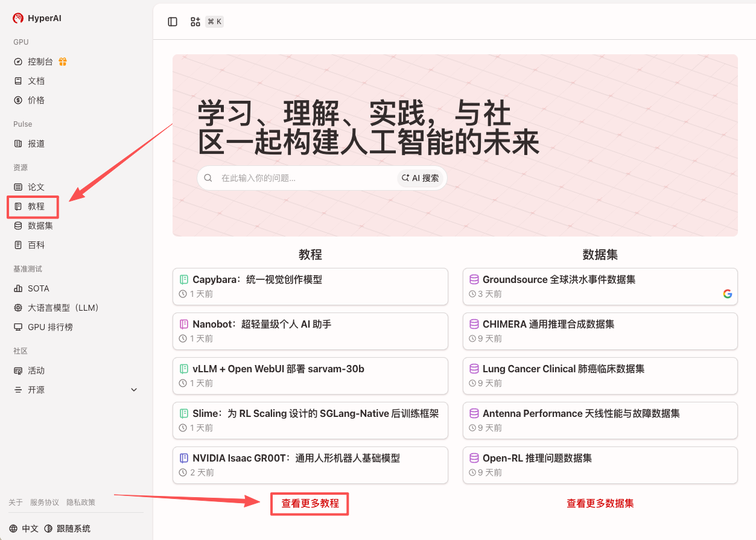
Task: Go to 数据集 in the sidebar
Action: [x=40, y=226]
